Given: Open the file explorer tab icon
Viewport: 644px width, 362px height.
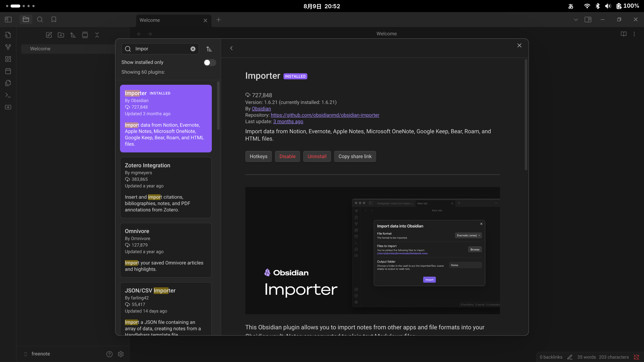Looking at the screenshot, I should tap(26, 19).
